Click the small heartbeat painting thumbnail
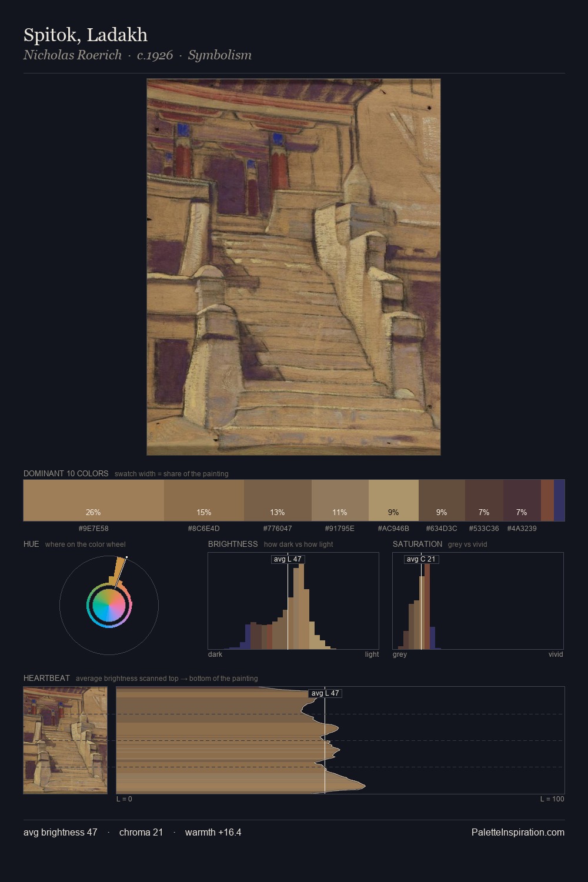 pyautogui.click(x=65, y=740)
